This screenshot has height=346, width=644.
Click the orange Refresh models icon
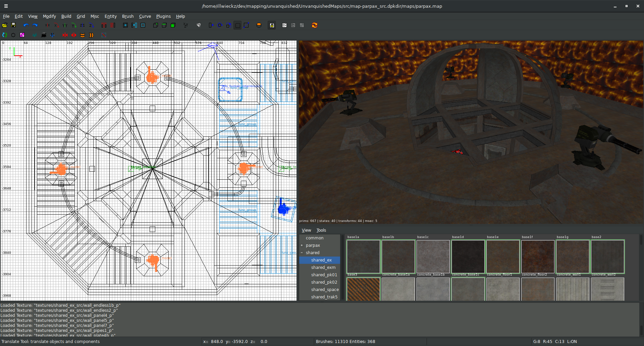pos(314,25)
